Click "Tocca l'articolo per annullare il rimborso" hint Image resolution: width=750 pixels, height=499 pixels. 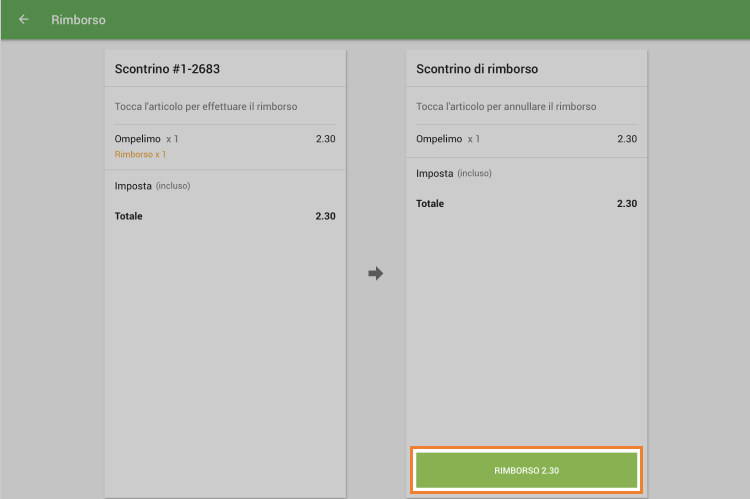pyautogui.click(x=506, y=107)
